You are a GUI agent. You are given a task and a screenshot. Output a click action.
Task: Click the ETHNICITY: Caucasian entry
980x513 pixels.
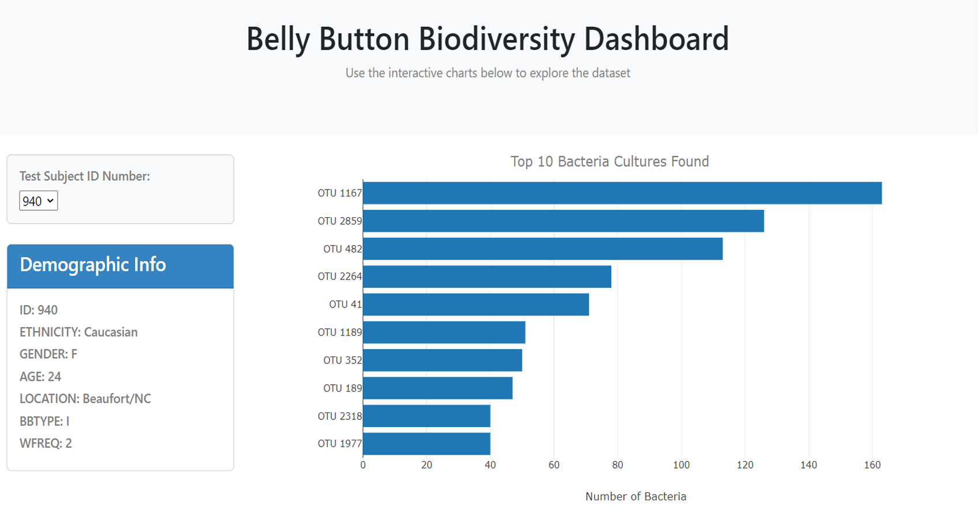tap(78, 332)
